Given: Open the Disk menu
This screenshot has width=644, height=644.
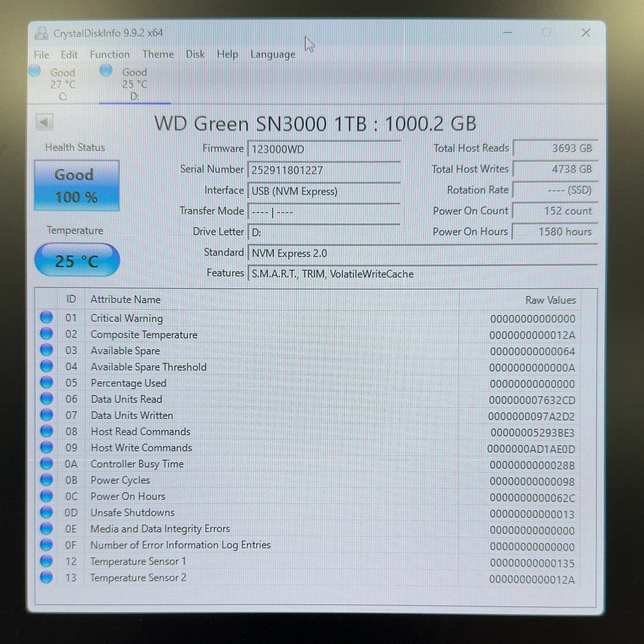Looking at the screenshot, I should point(195,55).
